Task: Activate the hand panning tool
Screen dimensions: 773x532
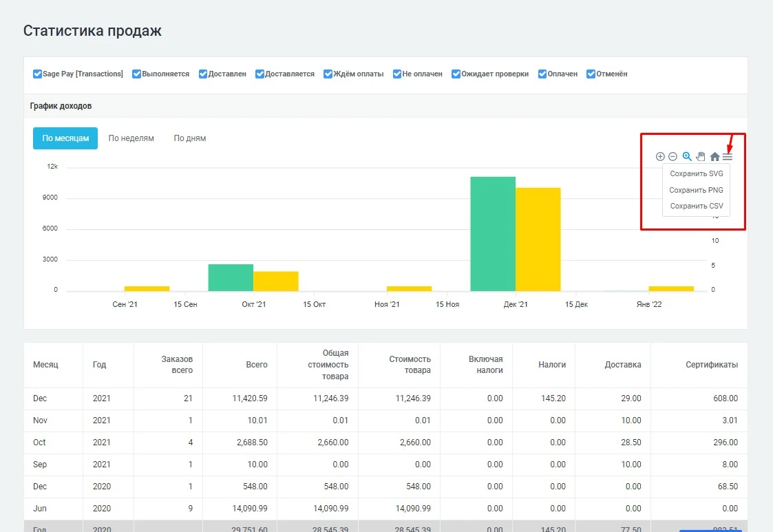Action: coord(701,157)
